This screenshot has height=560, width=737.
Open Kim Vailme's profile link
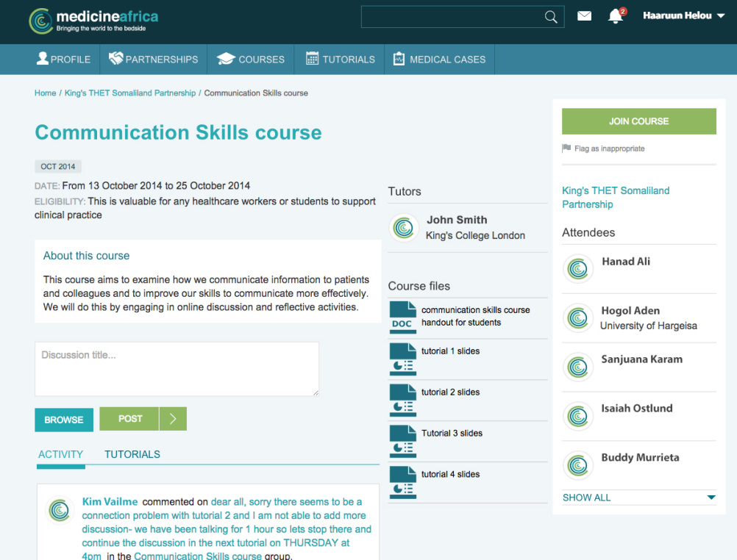pyautogui.click(x=110, y=502)
